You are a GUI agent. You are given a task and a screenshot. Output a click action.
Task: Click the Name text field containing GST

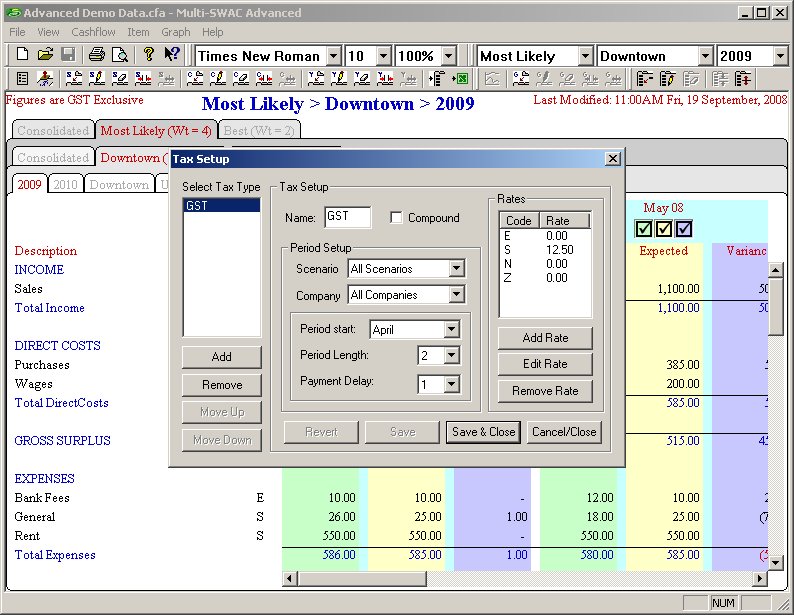347,218
